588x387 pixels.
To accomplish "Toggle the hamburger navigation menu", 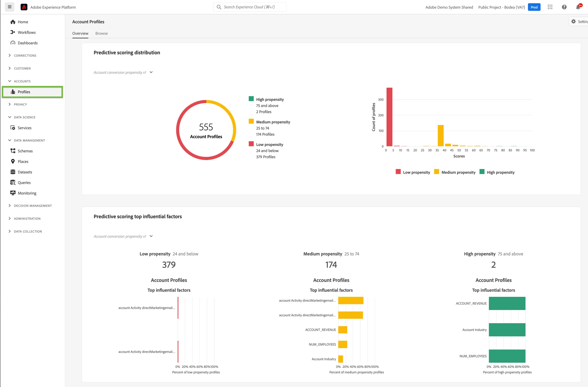I will point(10,7).
